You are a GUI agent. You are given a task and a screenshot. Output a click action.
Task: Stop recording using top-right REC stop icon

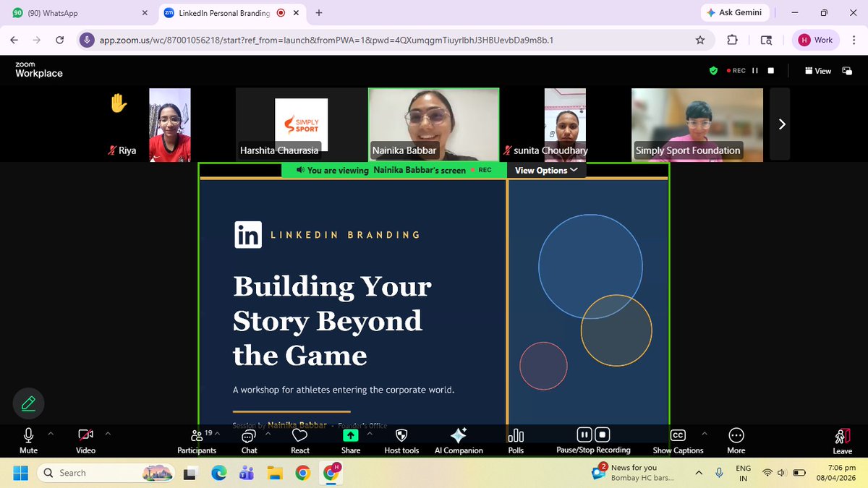(x=771, y=71)
